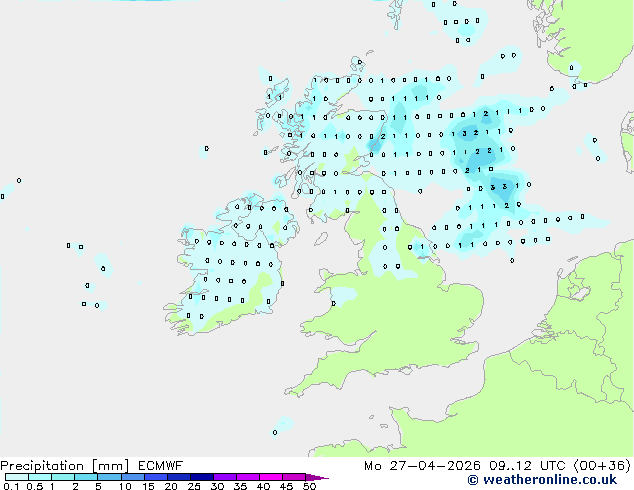Click the '0.1' legend value

11,486
